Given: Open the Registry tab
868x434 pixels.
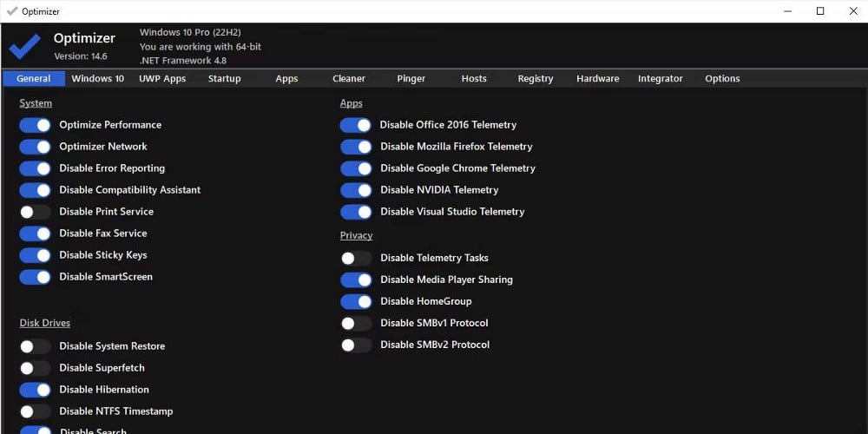Looking at the screenshot, I should (x=536, y=79).
